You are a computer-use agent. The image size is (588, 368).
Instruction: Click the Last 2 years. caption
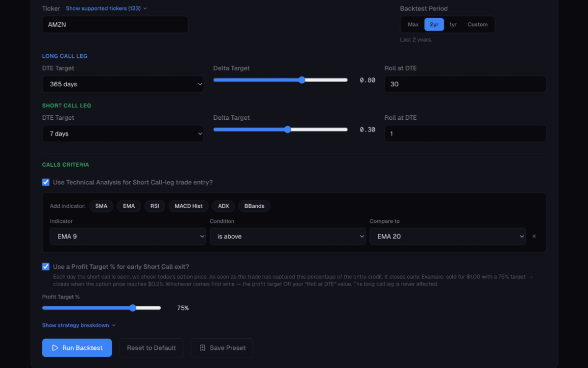coord(416,40)
